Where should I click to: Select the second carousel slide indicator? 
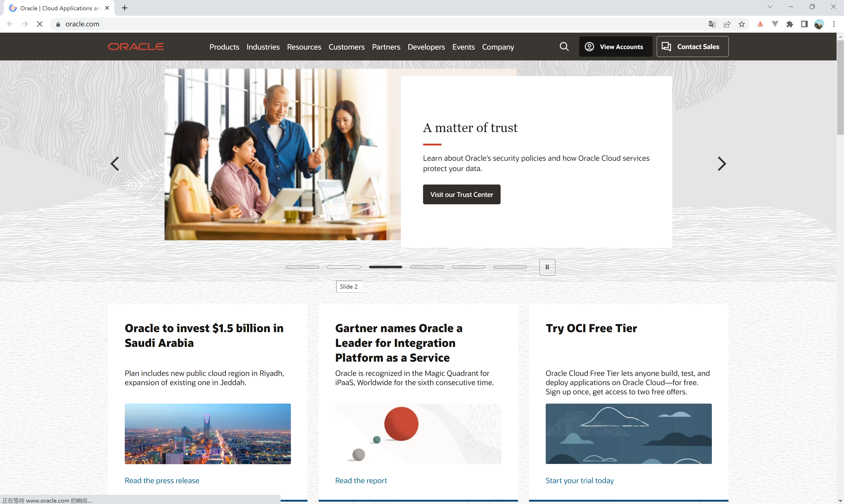344,267
